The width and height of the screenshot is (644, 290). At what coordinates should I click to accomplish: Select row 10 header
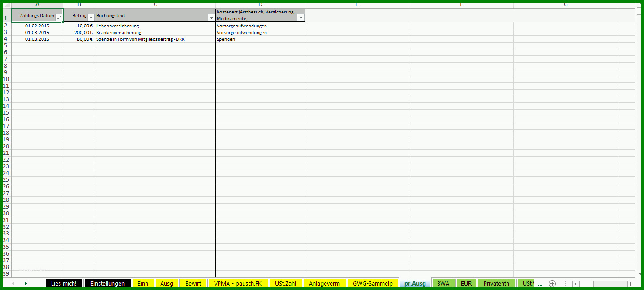pyautogui.click(x=6, y=79)
